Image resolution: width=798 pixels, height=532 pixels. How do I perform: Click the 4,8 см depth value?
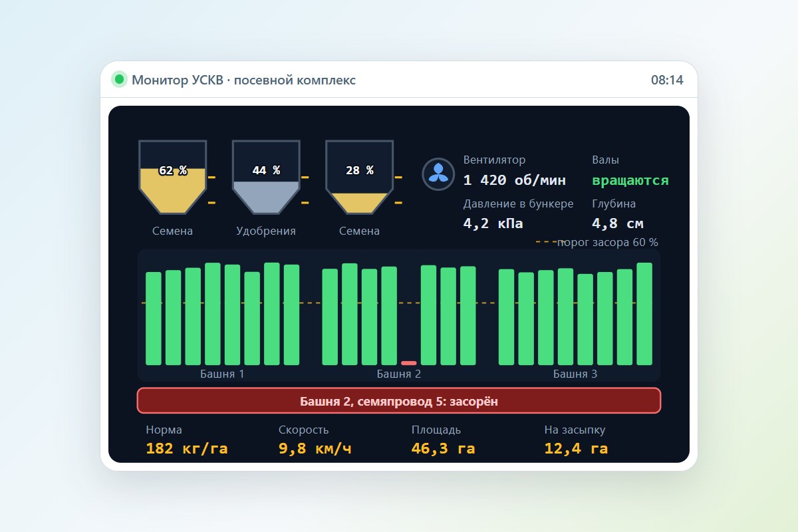pyautogui.click(x=618, y=223)
